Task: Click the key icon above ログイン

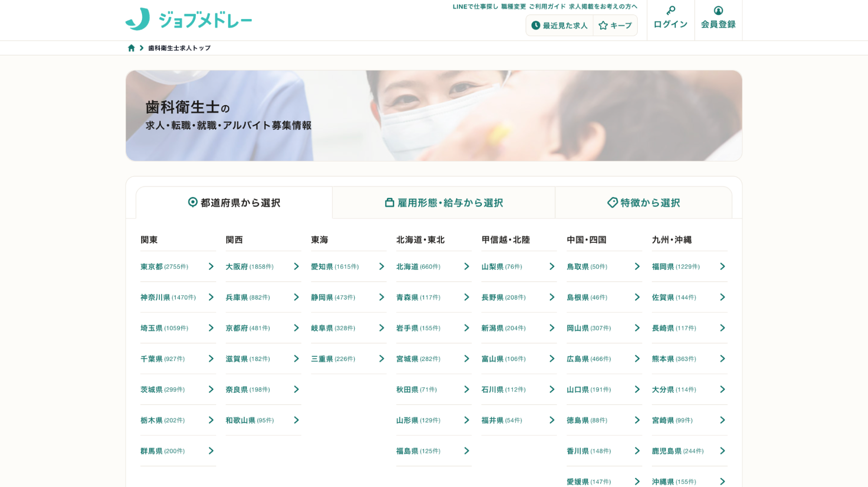Action: pos(670,11)
